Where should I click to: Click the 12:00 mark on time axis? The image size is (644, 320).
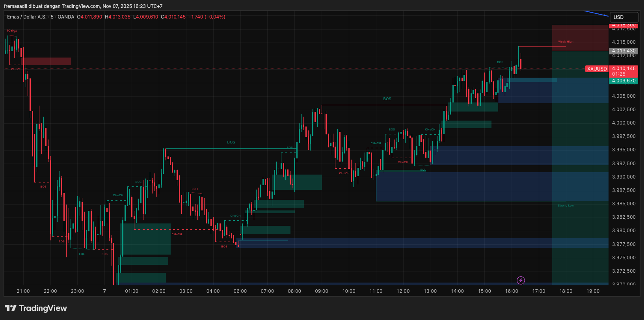tap(403, 291)
